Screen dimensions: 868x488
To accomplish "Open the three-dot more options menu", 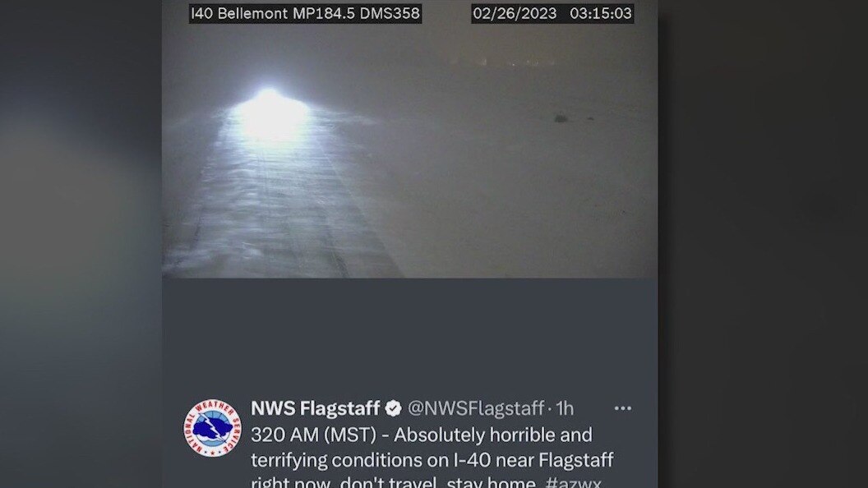I will pyautogui.click(x=623, y=408).
